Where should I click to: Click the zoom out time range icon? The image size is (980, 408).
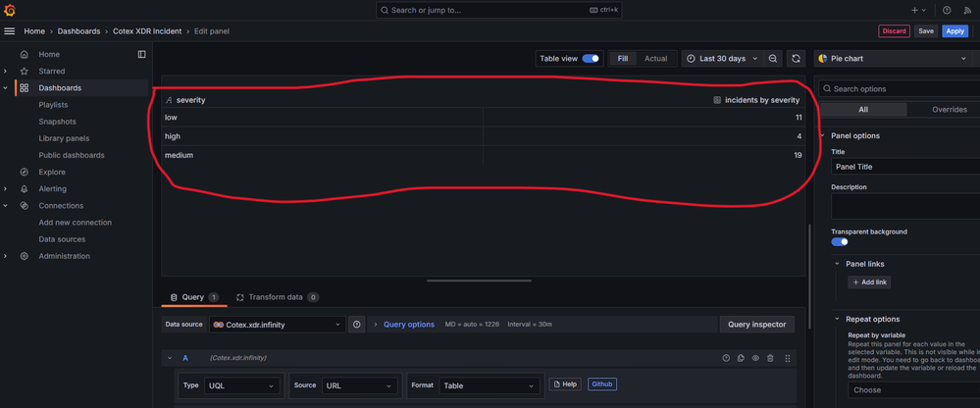pyautogui.click(x=773, y=59)
